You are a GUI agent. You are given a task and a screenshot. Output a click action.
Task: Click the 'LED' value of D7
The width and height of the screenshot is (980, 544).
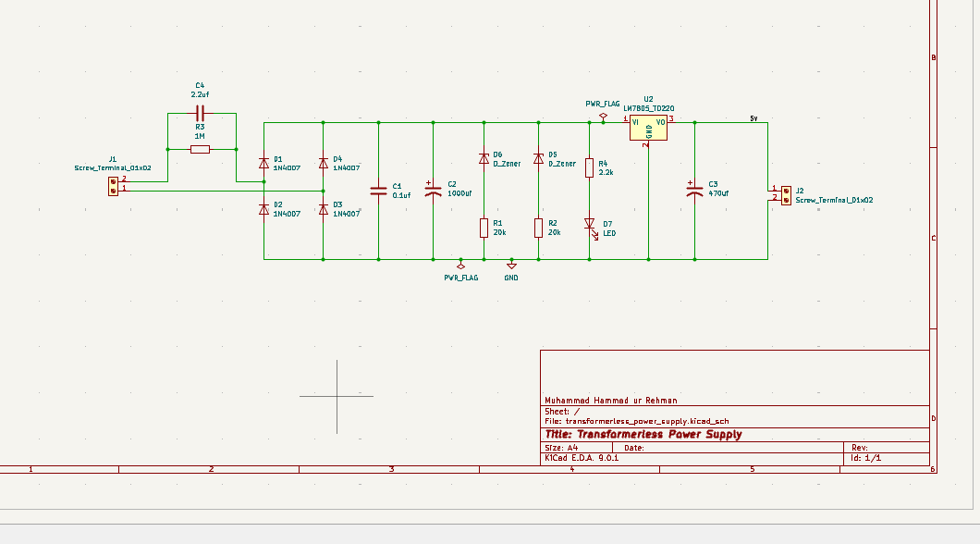click(609, 234)
